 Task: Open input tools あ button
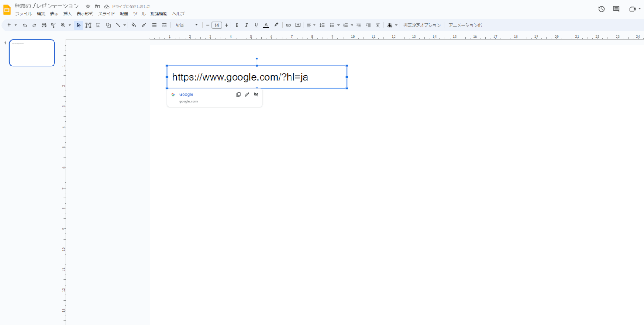click(390, 25)
